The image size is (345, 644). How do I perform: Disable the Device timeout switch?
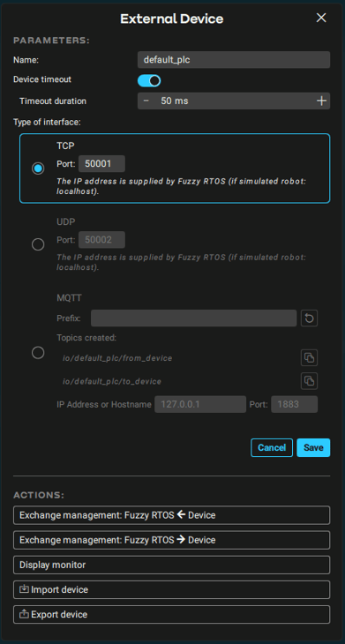pos(149,81)
